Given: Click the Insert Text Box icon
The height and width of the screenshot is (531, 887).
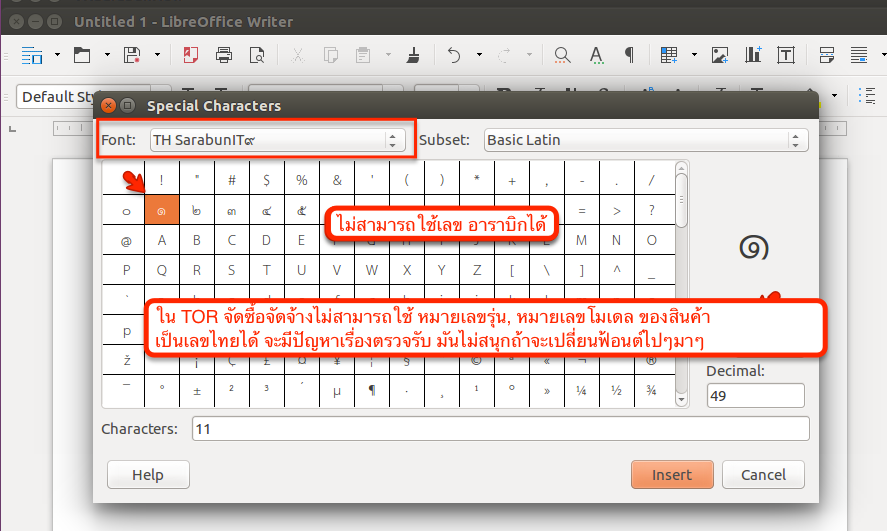Looking at the screenshot, I should [x=786, y=55].
